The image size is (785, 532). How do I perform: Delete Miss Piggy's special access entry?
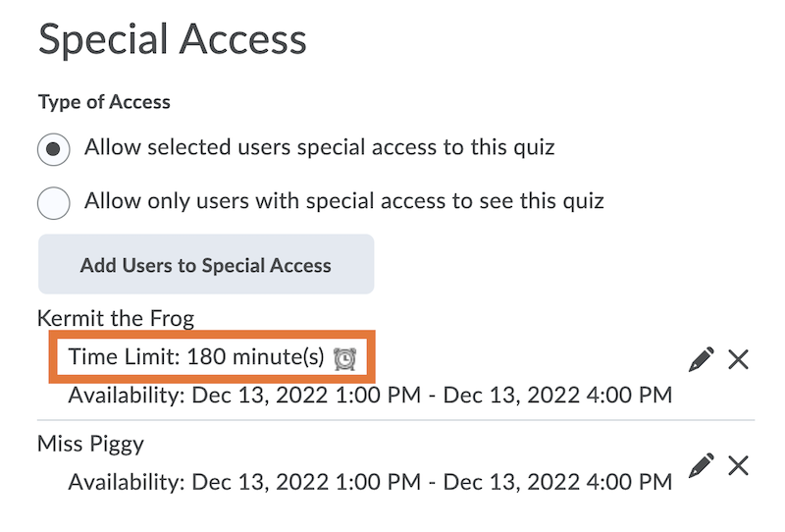tap(739, 465)
